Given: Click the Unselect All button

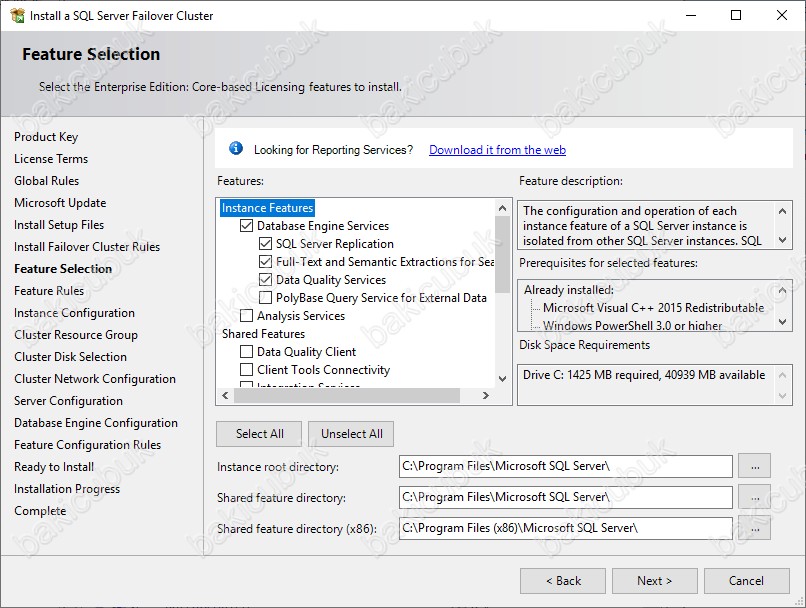Looking at the screenshot, I should pyautogui.click(x=352, y=434).
